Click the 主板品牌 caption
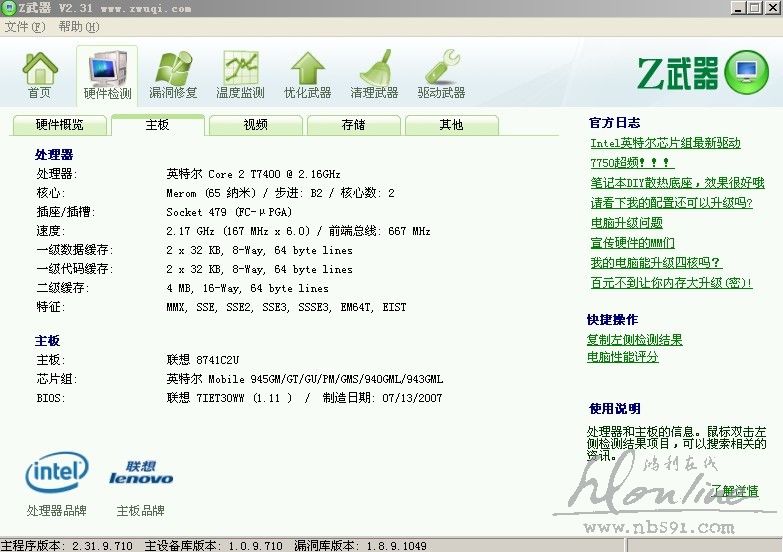783x552 pixels. coord(140,511)
